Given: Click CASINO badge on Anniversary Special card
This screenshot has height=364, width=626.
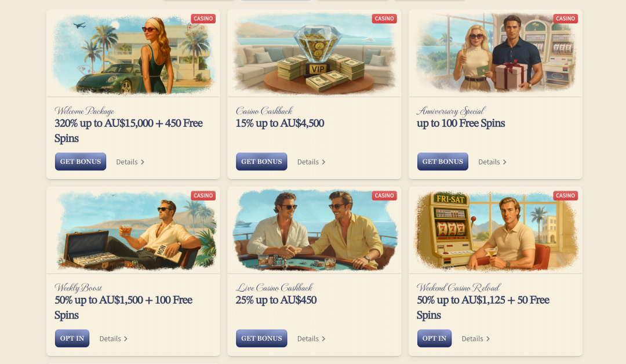Looking at the screenshot, I should tap(565, 19).
